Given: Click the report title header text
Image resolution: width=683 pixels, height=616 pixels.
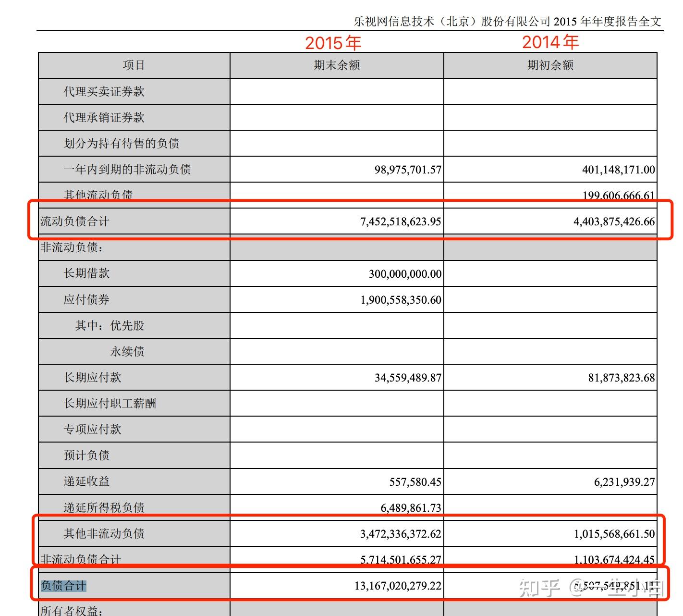Looking at the screenshot, I should 508,21.
